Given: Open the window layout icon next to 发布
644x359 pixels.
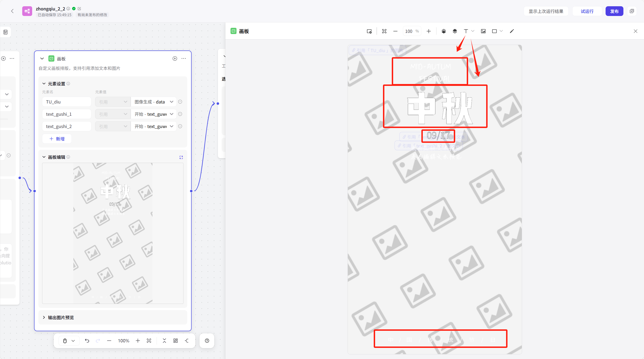Looking at the screenshot, I should point(632,11).
